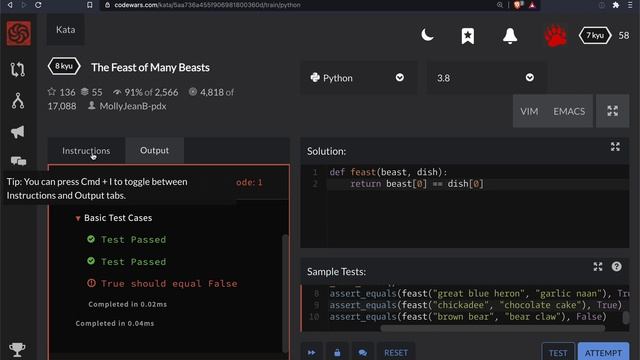The width and height of the screenshot is (640, 360).
Task: Switch to the Instructions tab
Action: tap(86, 151)
